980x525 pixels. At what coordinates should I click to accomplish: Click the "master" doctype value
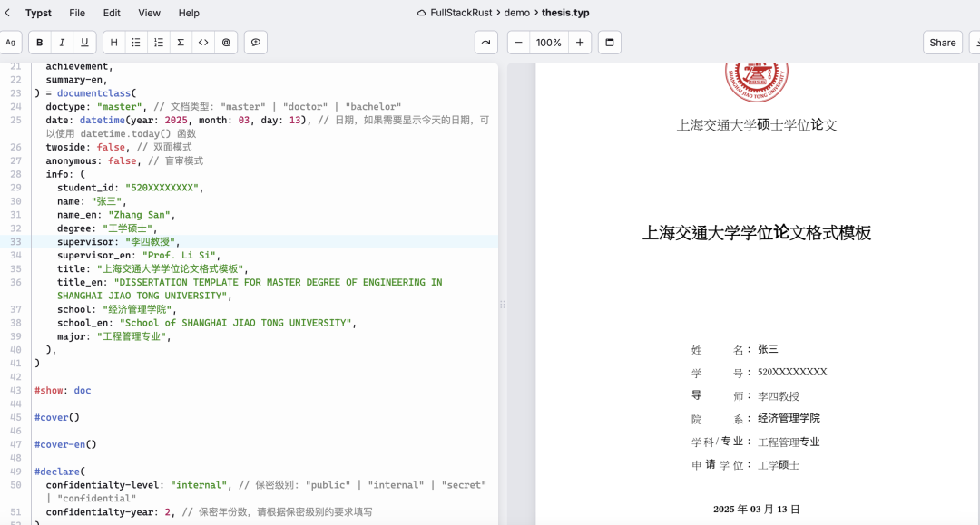pos(120,107)
